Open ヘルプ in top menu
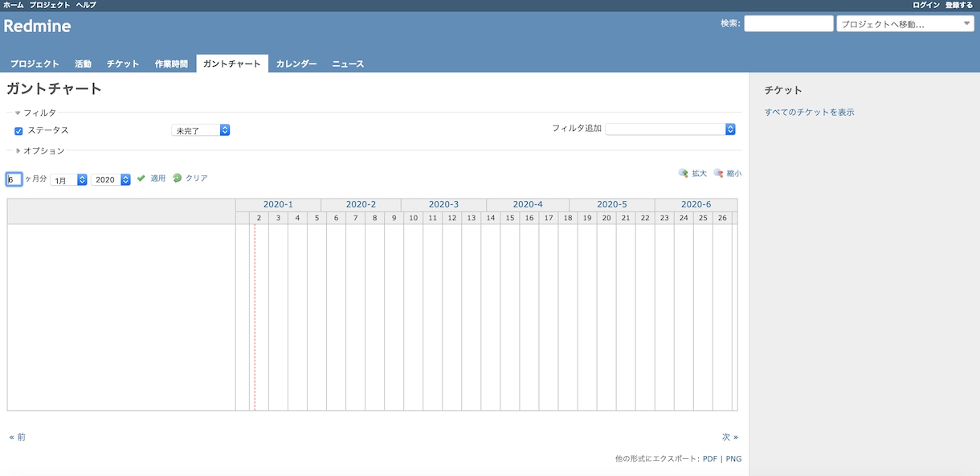Screen dimensions: 980x476 (86, 5)
